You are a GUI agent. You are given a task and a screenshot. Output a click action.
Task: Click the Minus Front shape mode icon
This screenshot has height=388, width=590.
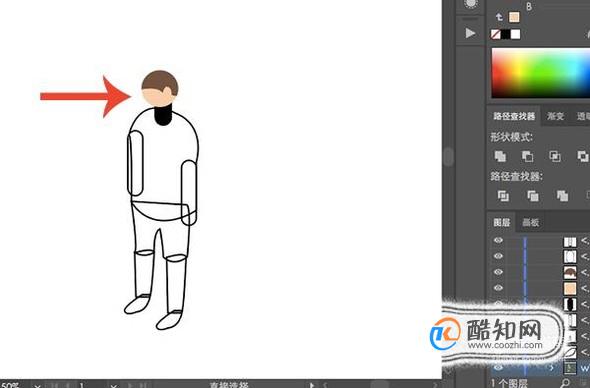point(528,156)
